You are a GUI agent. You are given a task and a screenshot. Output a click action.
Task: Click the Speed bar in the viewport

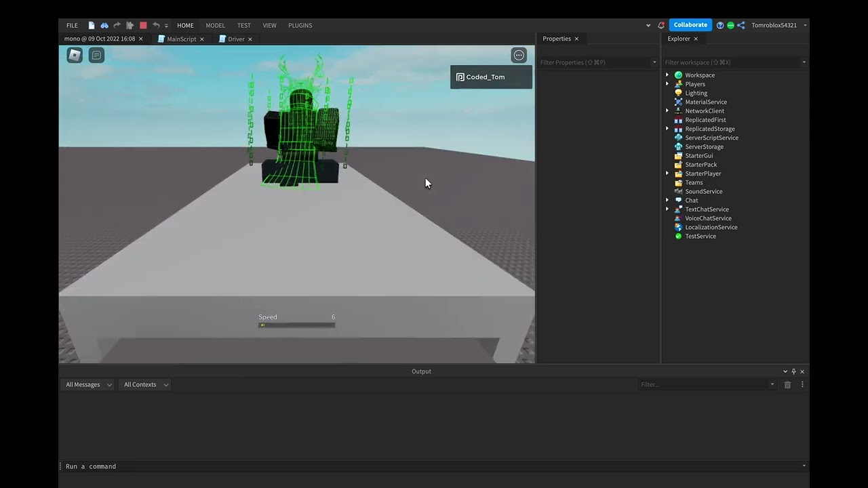coord(296,325)
